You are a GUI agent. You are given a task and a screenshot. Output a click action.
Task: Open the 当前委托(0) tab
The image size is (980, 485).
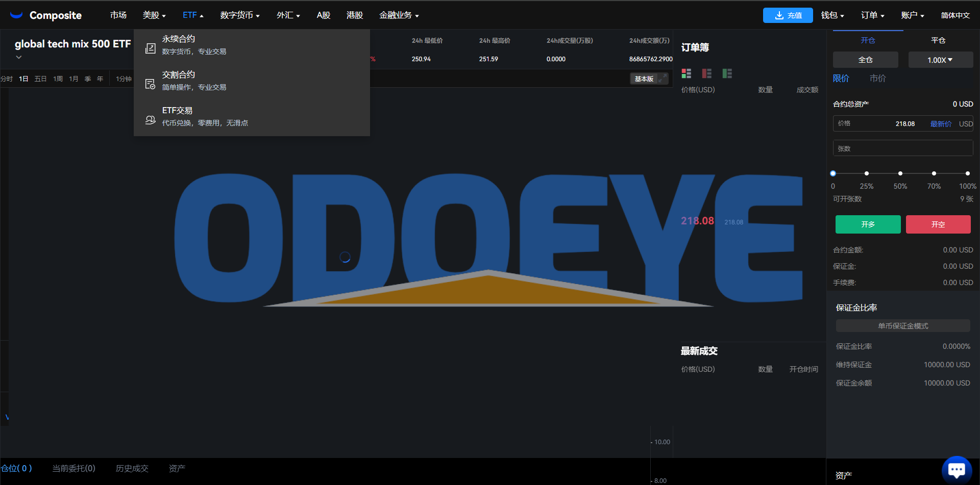pos(74,468)
